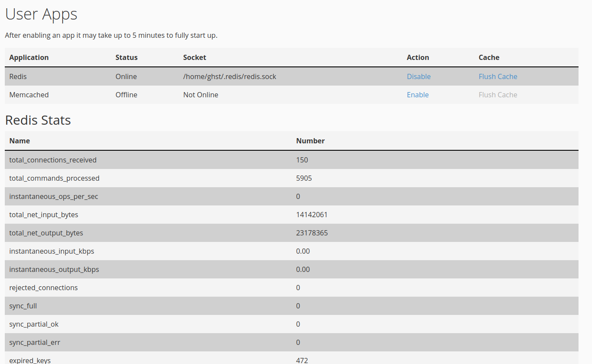
Task: Flush Cache for Redis
Action: 498,76
